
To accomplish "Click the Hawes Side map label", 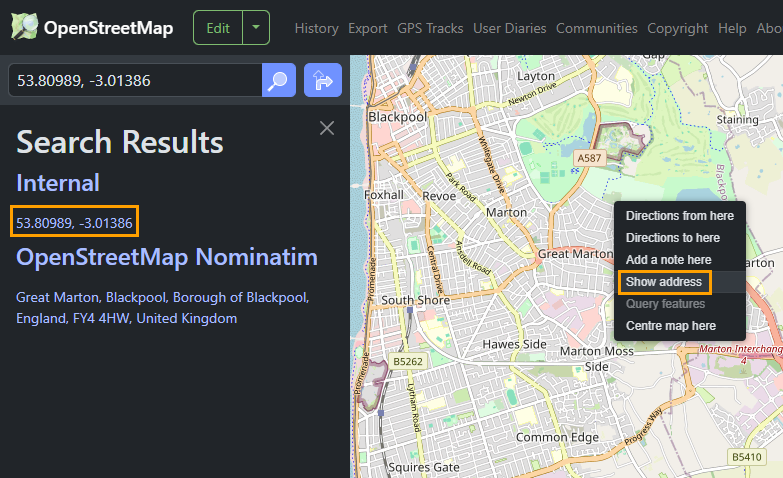I will point(514,344).
